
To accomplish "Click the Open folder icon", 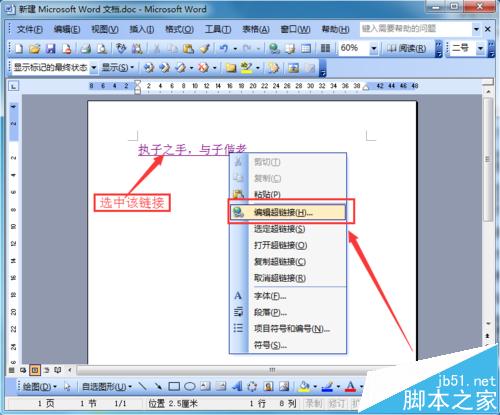I will click(x=34, y=49).
